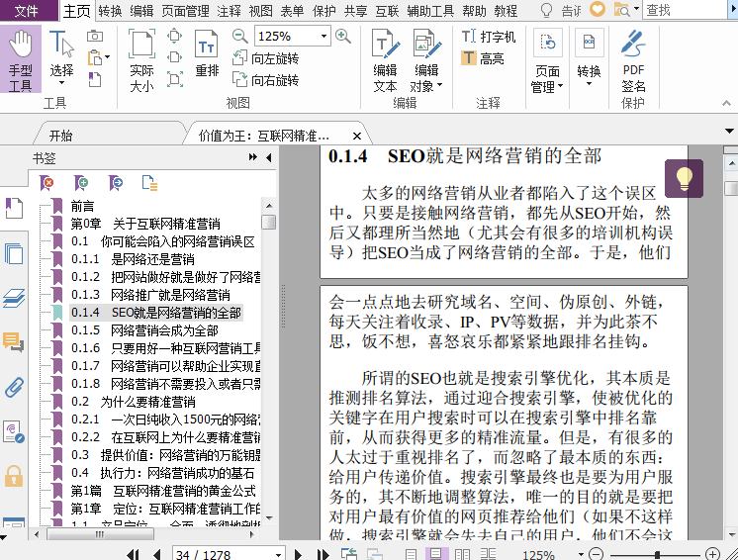Open the attachments paperclip side panel
This screenshot has height=560, width=738.
(x=14, y=387)
